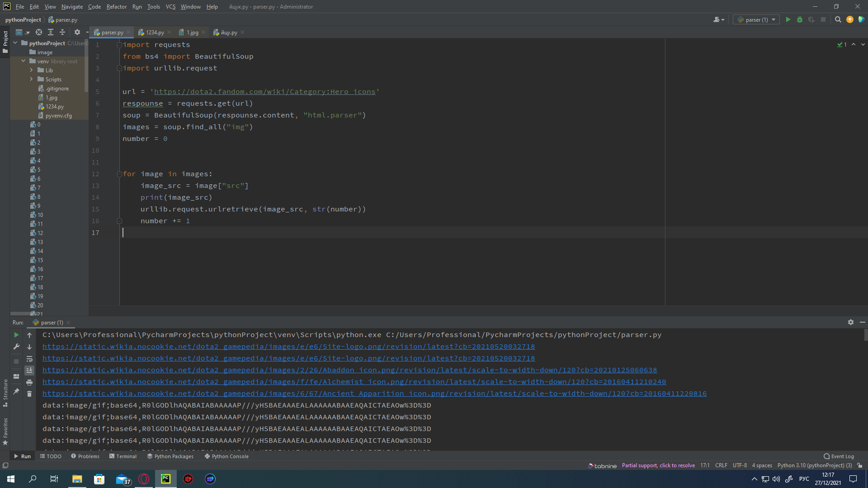Open the Project view selector dropdown
This screenshot has height=488, width=868.
(22, 32)
